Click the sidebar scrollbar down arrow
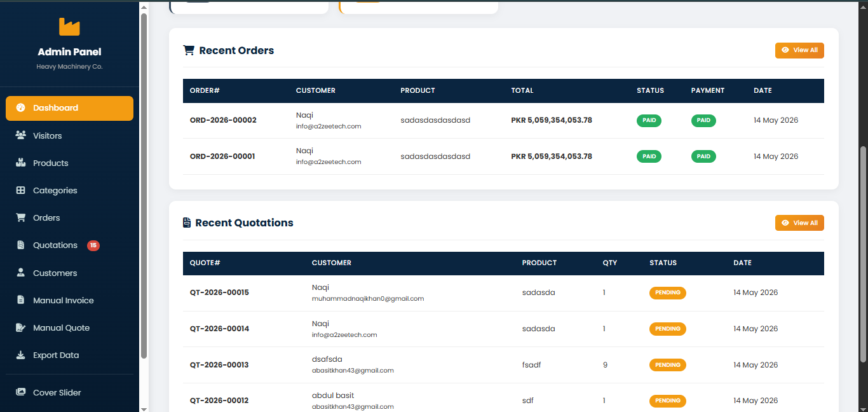The image size is (868, 412). click(144, 409)
